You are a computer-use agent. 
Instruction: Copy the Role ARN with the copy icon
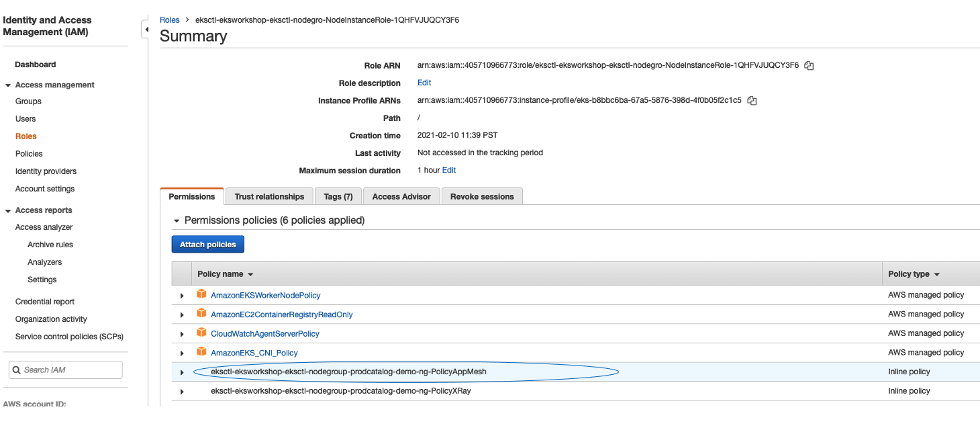(809, 66)
